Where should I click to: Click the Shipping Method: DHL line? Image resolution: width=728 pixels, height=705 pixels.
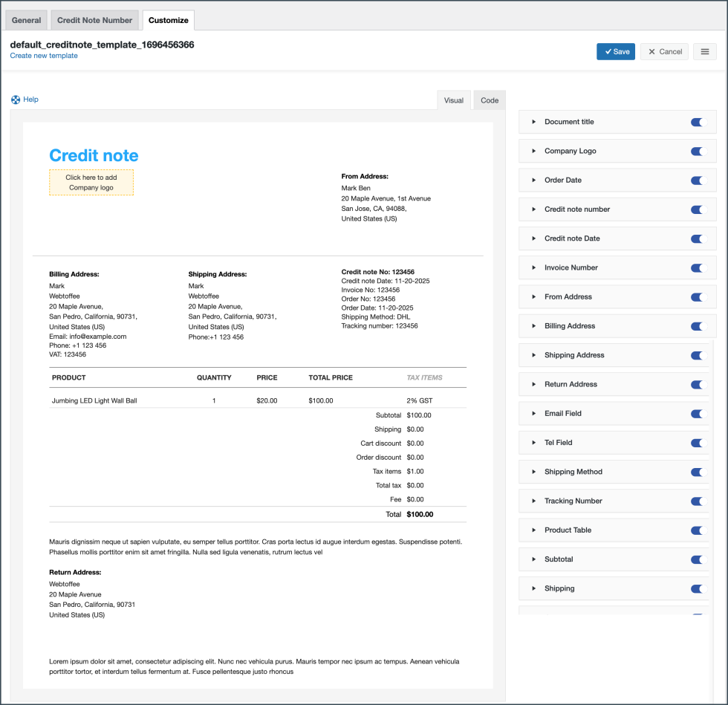[376, 317]
